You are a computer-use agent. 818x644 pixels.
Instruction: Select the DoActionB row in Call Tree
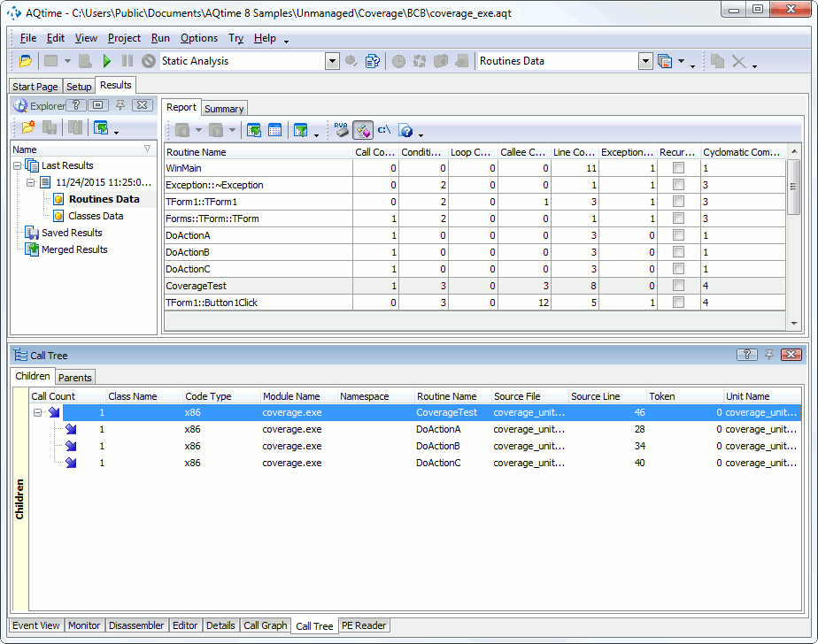[x=437, y=446]
